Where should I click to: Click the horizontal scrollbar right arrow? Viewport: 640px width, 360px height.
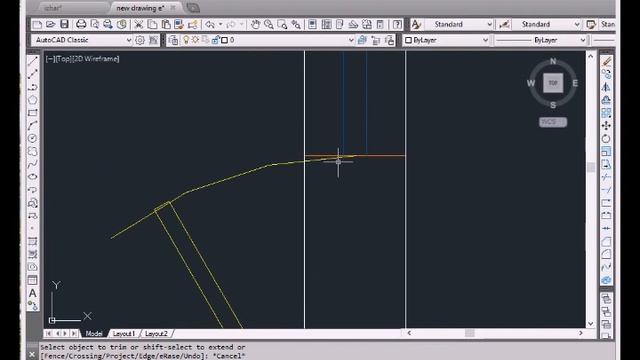coord(580,333)
